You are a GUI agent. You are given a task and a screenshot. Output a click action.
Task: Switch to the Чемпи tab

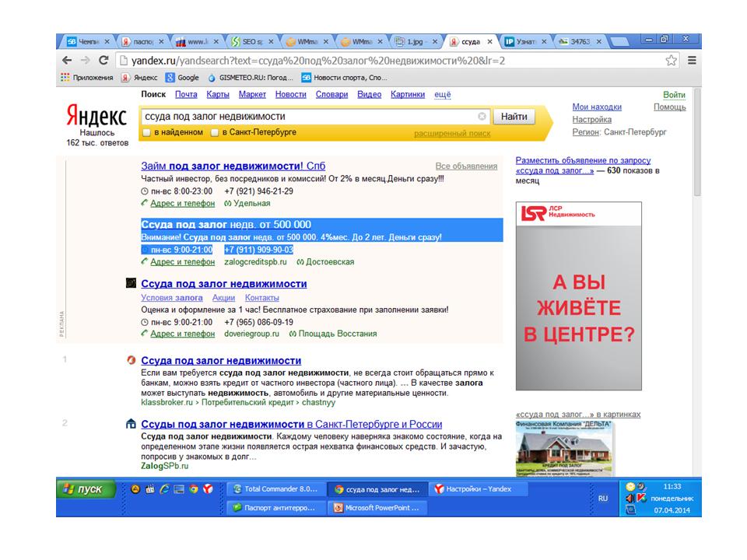click(x=88, y=42)
